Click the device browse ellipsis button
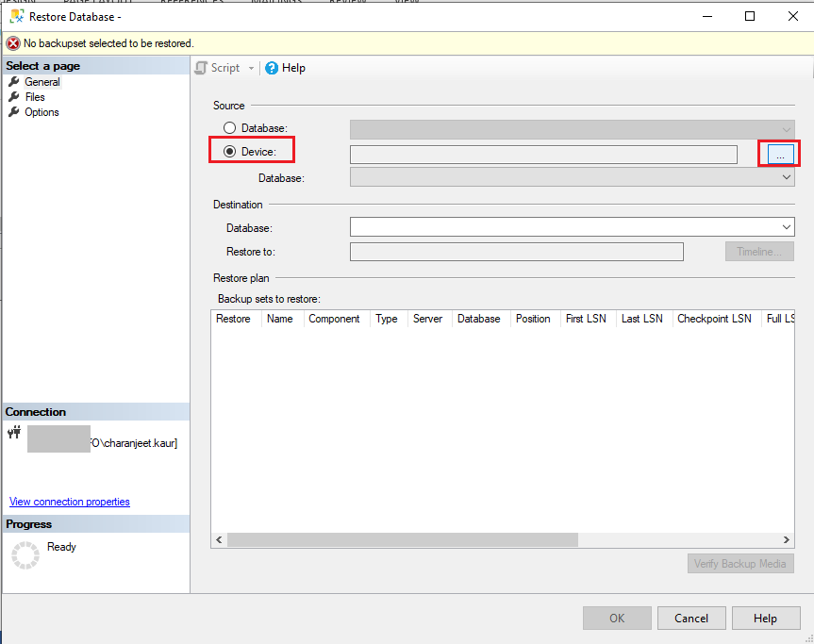 click(778, 152)
